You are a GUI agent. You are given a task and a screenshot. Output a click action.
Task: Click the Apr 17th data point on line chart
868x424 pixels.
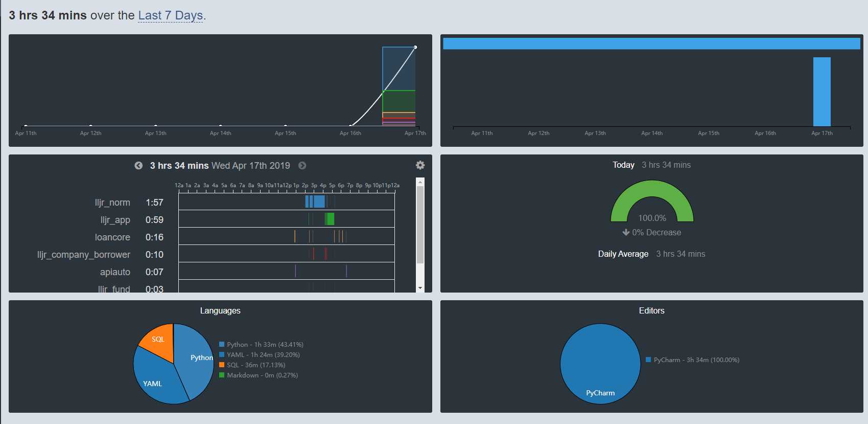click(415, 47)
